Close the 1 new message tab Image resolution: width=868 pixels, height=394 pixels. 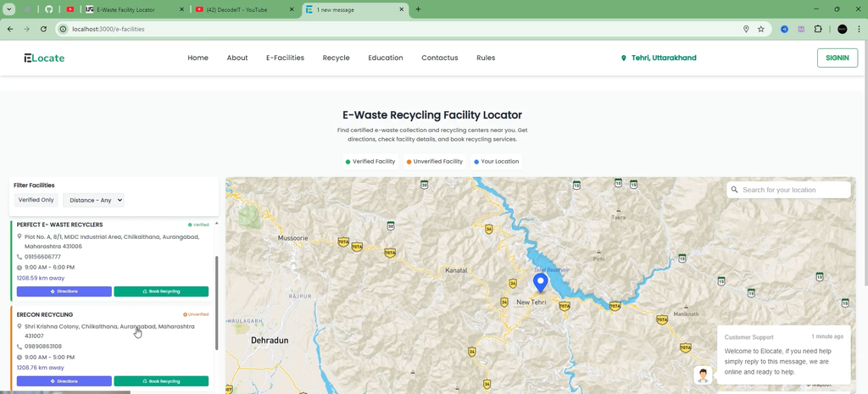pos(400,9)
